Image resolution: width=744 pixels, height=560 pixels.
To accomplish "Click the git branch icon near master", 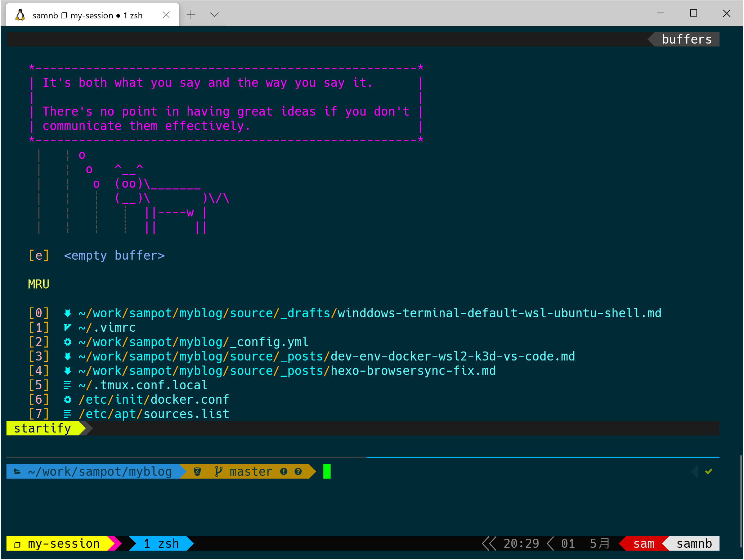I will 218,471.
